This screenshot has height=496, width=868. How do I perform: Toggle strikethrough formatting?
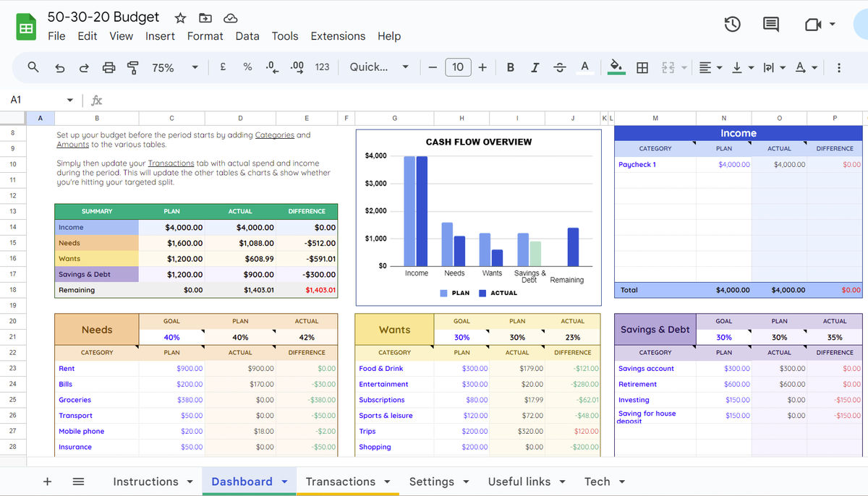click(559, 67)
